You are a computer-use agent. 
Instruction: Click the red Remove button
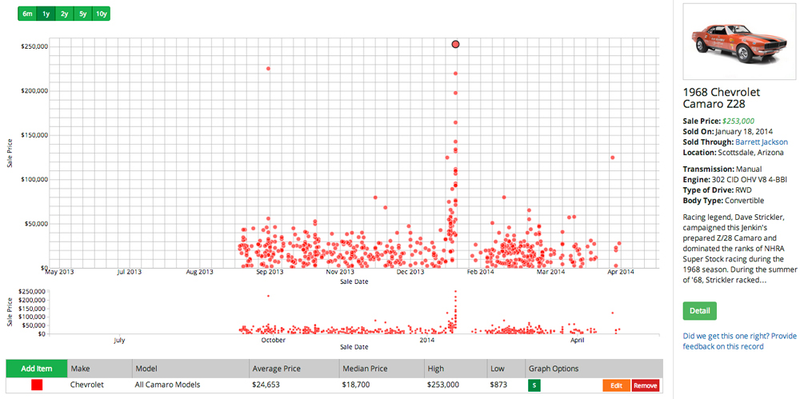tap(645, 386)
